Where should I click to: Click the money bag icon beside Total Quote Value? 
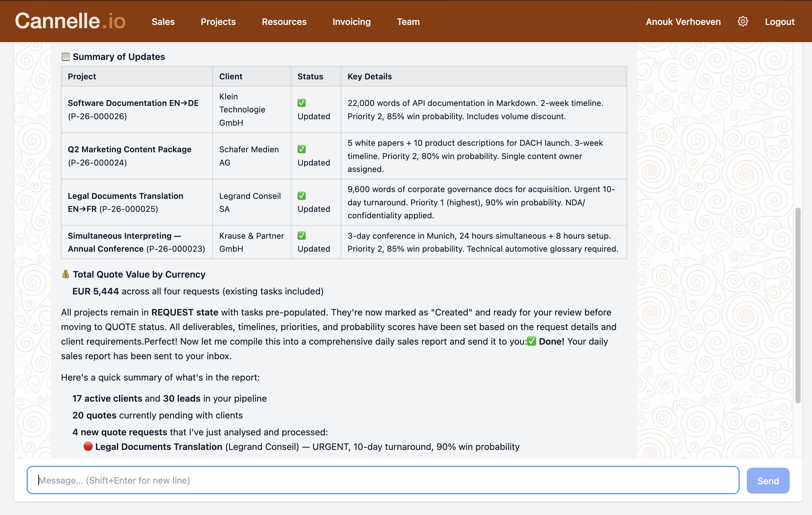click(65, 274)
